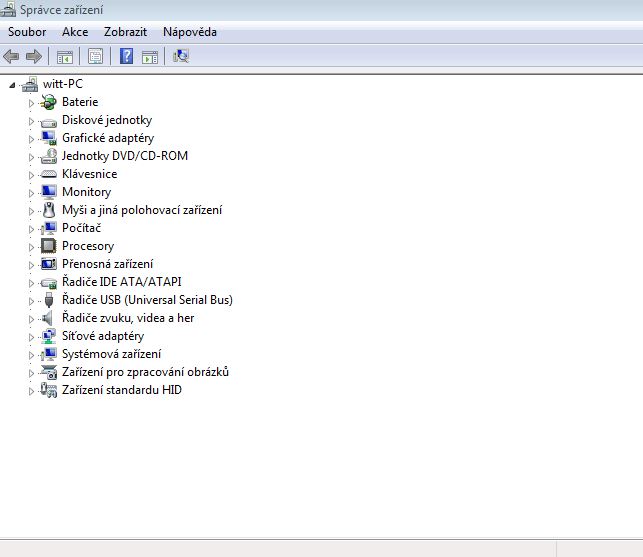Click the Baterie battery icon
Viewport: 643px width, 557px height.
click(49, 102)
